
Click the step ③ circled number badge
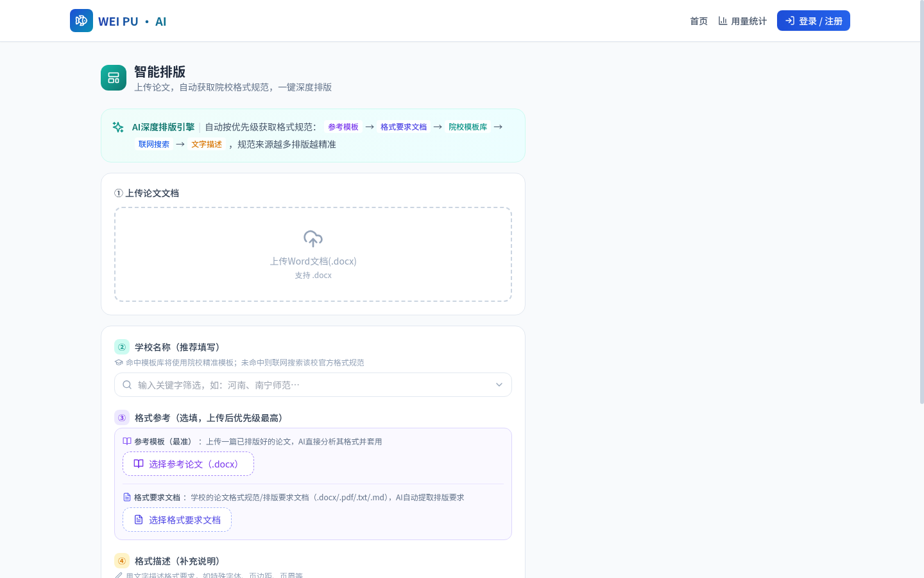pos(122,417)
